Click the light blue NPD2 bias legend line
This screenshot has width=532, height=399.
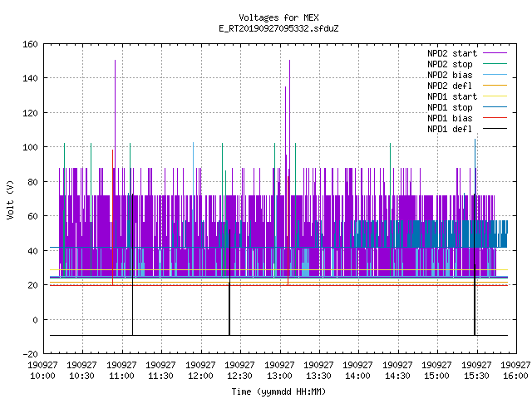coord(495,75)
